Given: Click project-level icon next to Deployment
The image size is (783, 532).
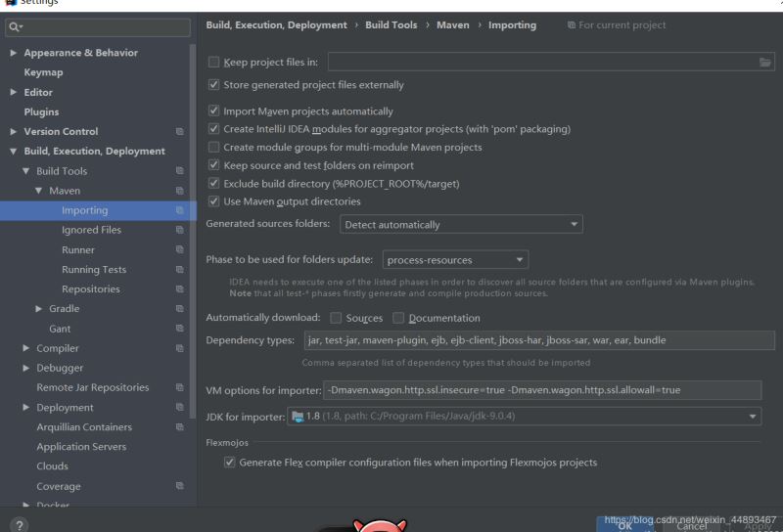Looking at the screenshot, I should pos(180,407).
